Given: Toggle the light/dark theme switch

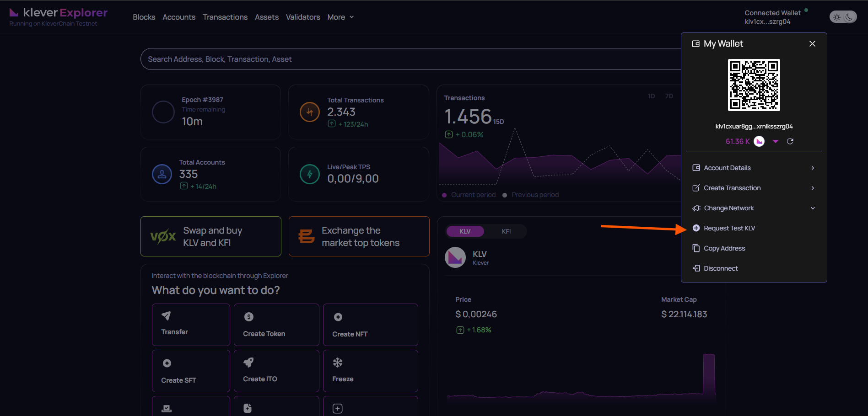Looking at the screenshot, I should coord(843,17).
